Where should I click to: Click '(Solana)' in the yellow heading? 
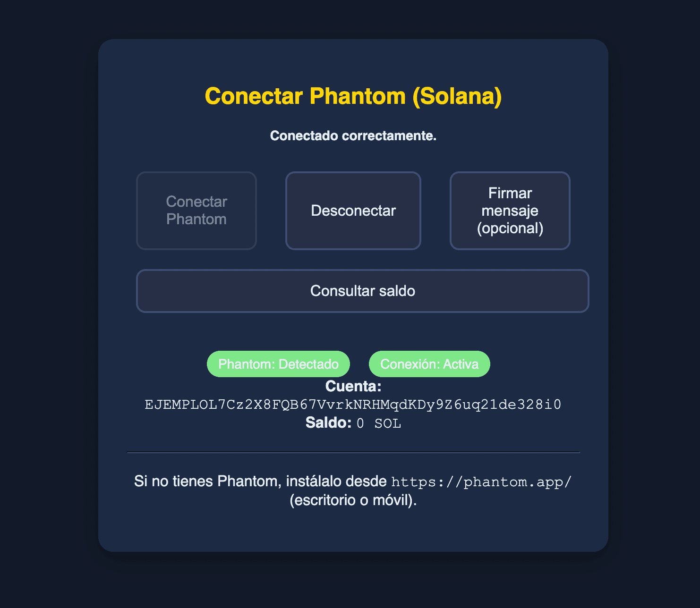click(457, 96)
